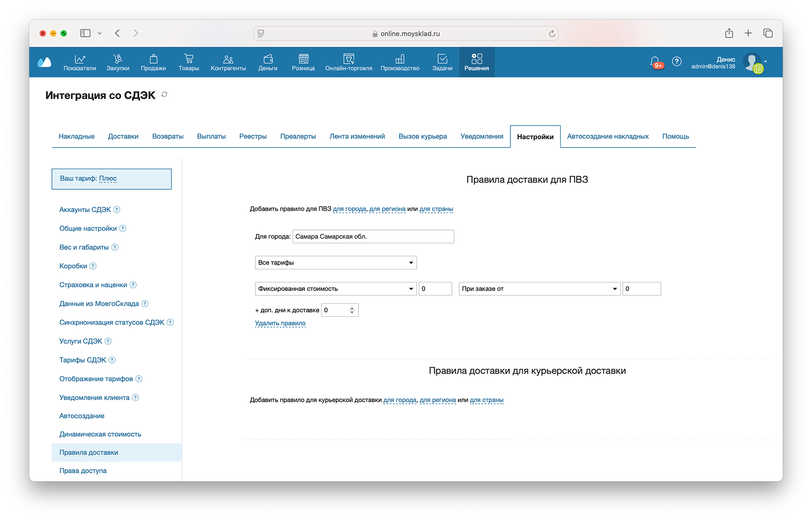
Task: Go to Товары cart icon
Action: [188, 59]
